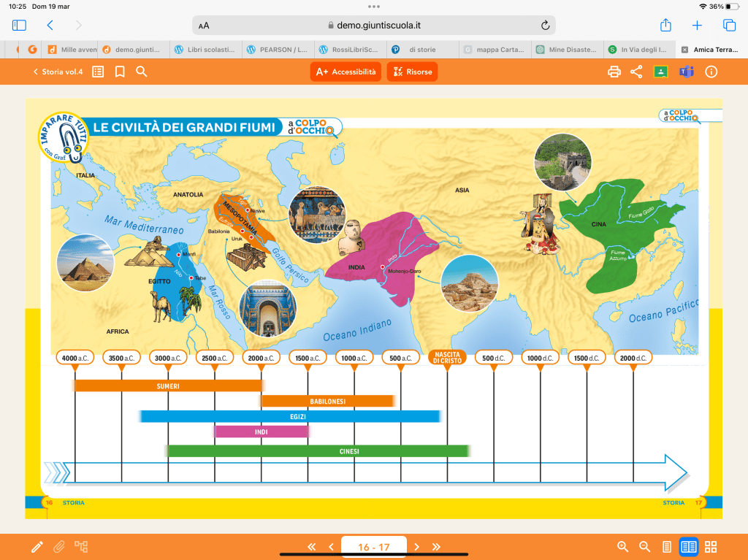Show the page thumbnails grid view

click(x=711, y=547)
